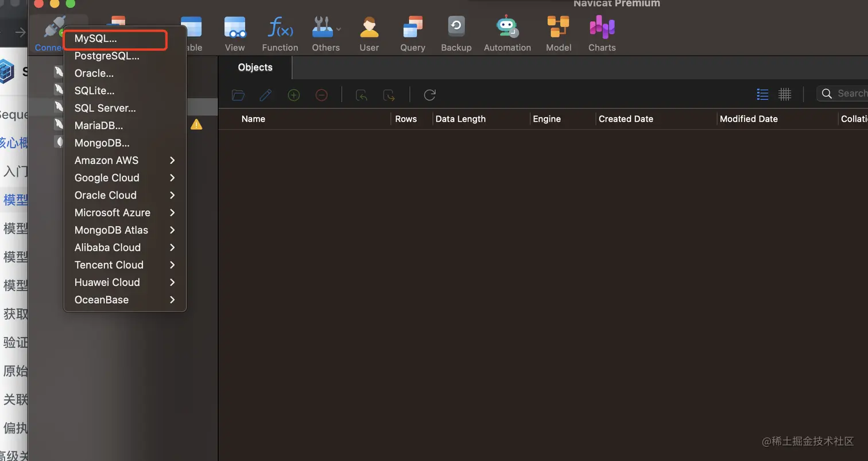
Task: Open the Backup toolbar item
Action: coord(456,34)
